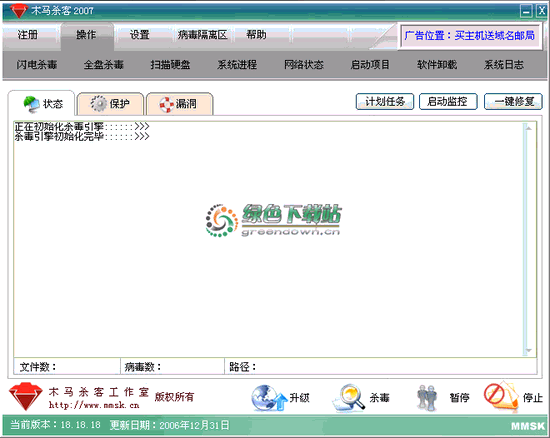Viewport: 550px width, 438px height.
Task: Open the http://www.mmsk.cn link
Action: 94,405
